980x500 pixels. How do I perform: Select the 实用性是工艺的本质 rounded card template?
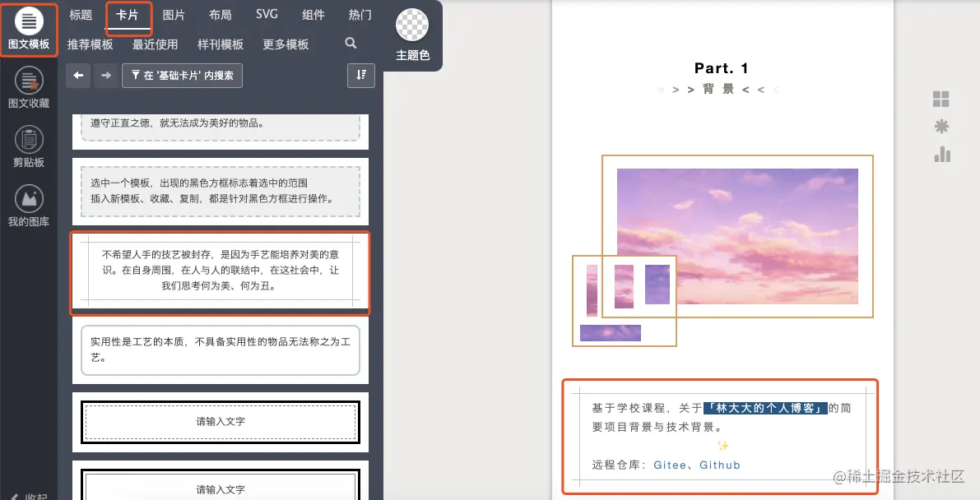point(220,350)
